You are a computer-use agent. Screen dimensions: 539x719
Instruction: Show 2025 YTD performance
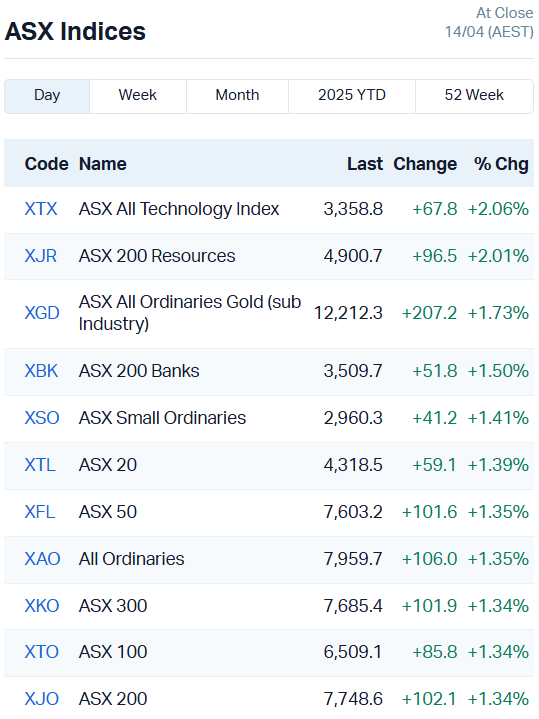coord(352,96)
